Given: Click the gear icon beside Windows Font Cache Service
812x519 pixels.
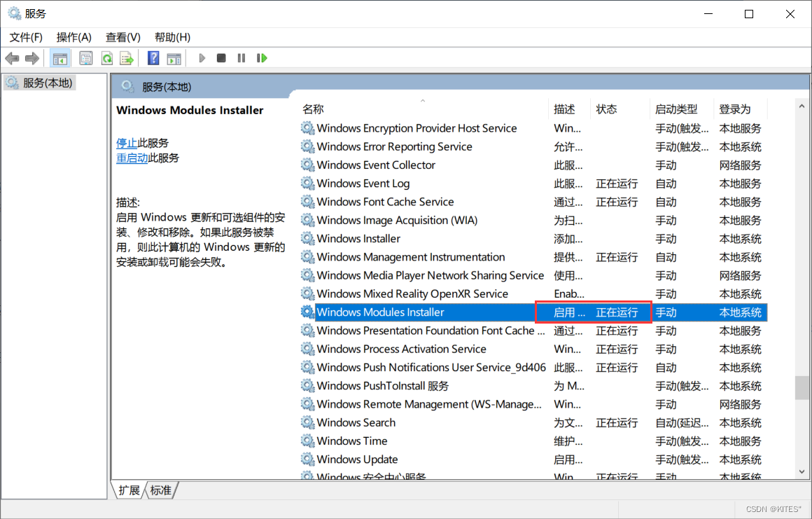Looking at the screenshot, I should 307,202.
